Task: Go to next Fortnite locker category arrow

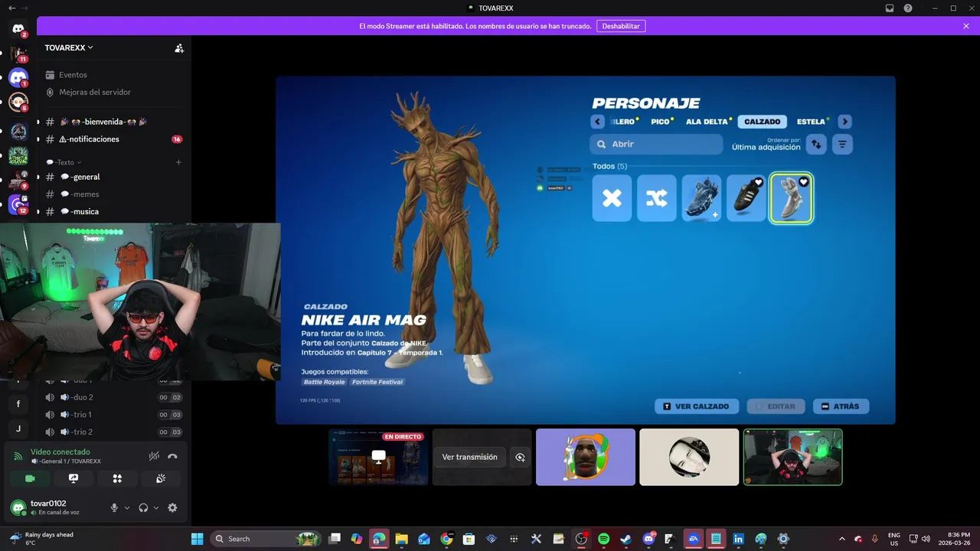Action: pos(844,122)
